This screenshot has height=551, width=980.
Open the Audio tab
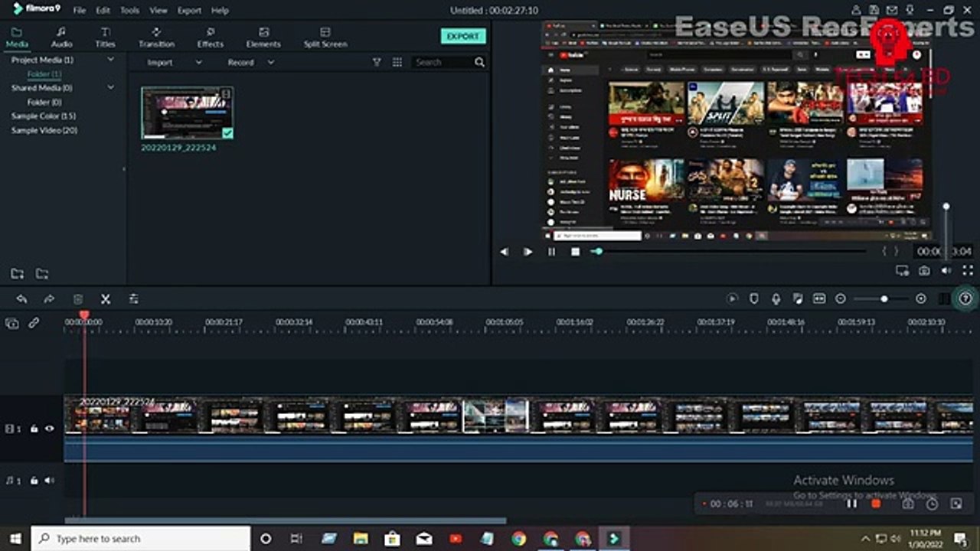[61, 37]
